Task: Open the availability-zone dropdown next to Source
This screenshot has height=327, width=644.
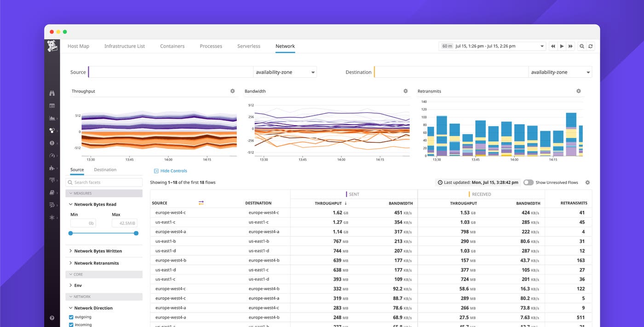Action: point(284,72)
